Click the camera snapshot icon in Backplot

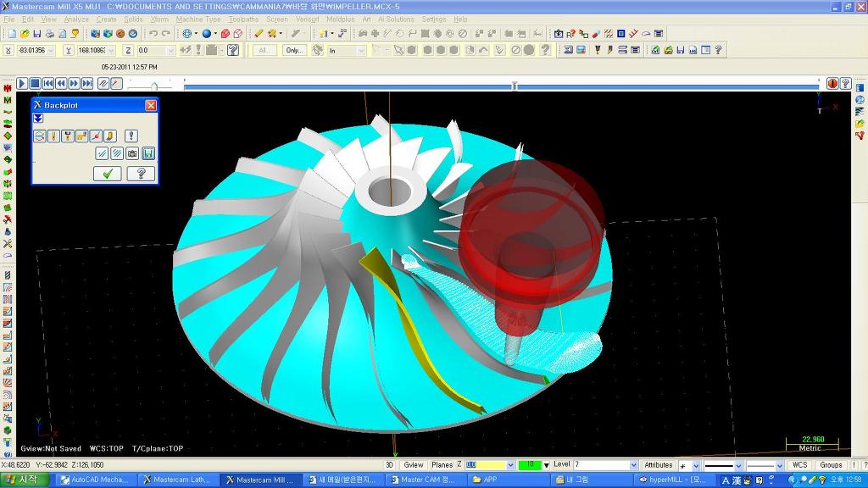(132, 153)
